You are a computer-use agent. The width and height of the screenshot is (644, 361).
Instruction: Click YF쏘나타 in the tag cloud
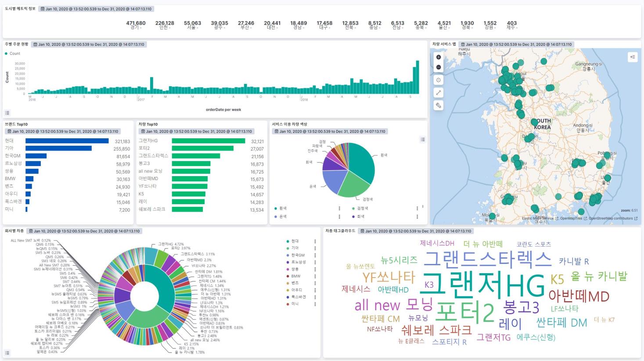coord(389,277)
